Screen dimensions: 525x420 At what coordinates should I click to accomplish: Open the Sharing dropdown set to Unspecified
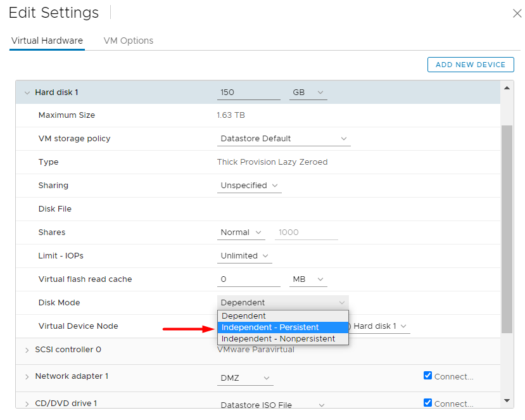click(249, 186)
